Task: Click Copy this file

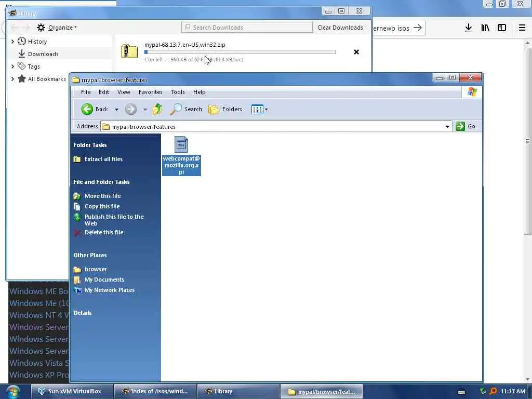Action: 102,206
